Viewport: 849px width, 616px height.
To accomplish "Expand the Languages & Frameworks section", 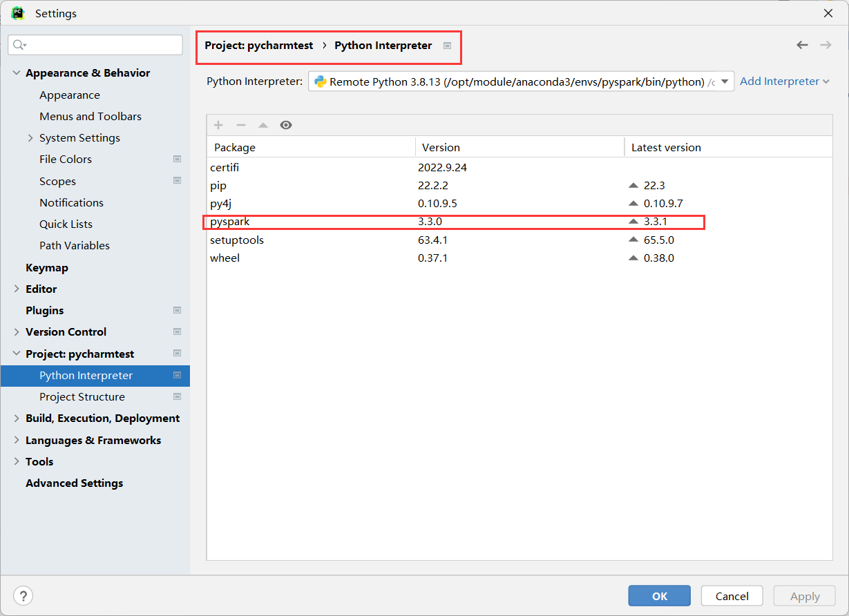I will tap(17, 440).
